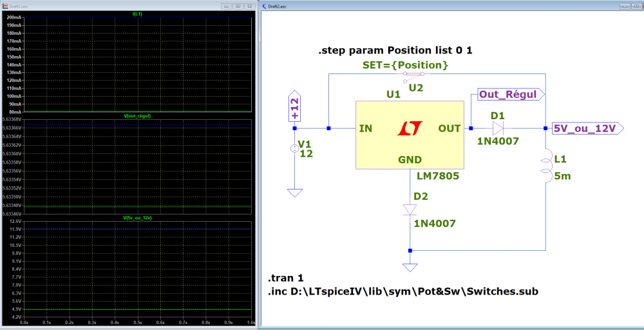This screenshot has height=330, width=644.
Task: Select the V1 voltage source symbol
Action: tap(294, 149)
